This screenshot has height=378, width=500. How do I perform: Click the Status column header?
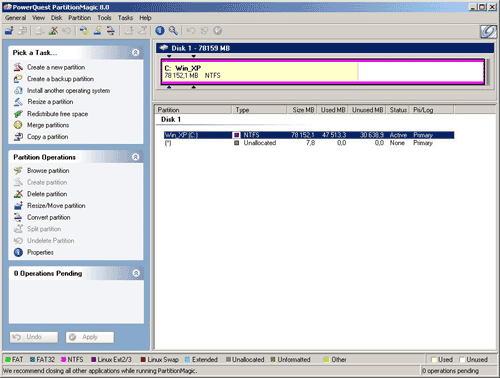[398, 110]
